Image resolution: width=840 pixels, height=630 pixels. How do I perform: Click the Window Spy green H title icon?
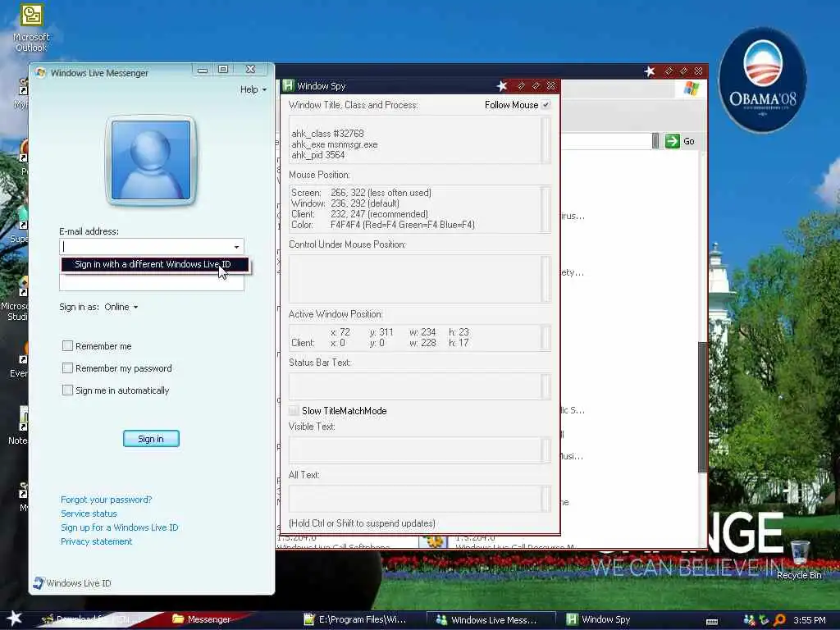[x=288, y=85]
